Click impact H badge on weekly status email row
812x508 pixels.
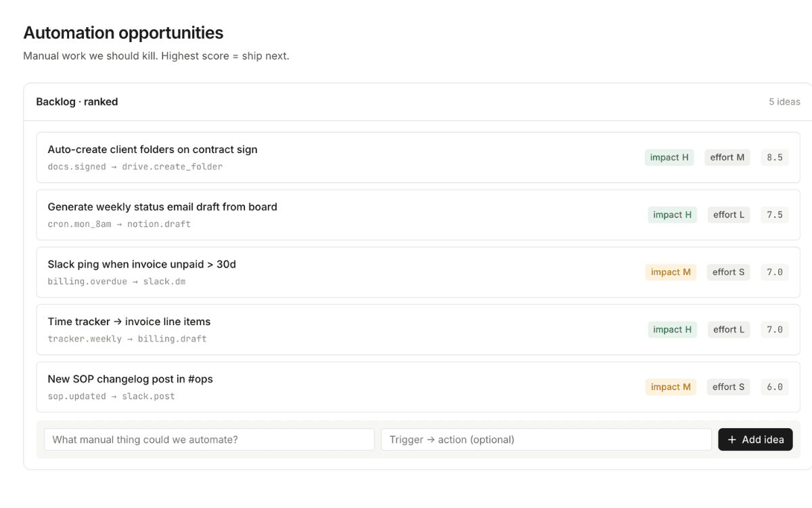click(x=673, y=215)
